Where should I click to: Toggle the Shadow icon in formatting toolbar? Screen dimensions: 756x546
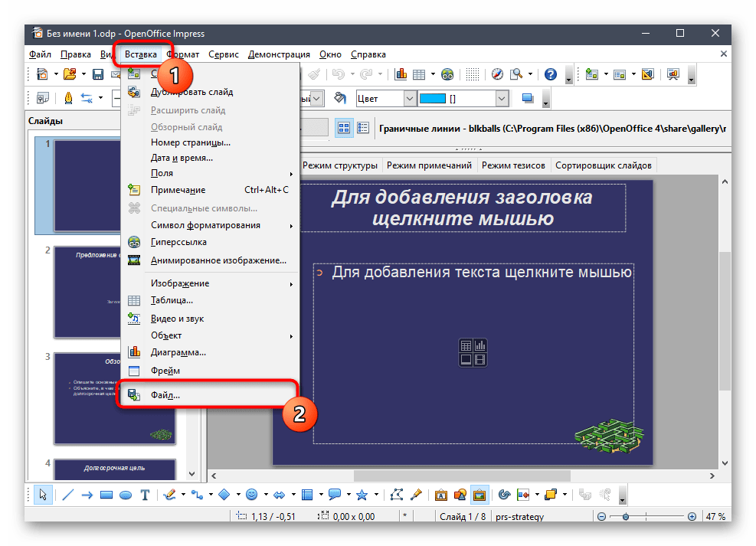click(x=528, y=98)
